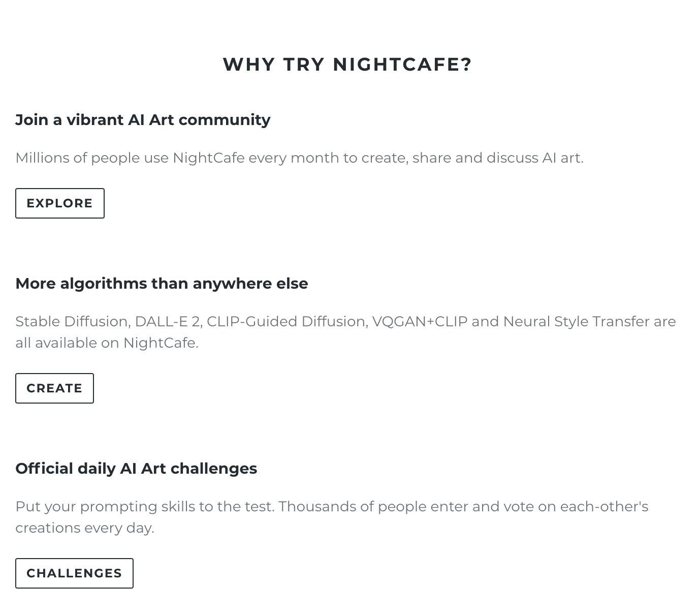Click the "WHY TRY NIGHTCAFE?" title
This screenshot has width=700, height=615.
point(347,65)
